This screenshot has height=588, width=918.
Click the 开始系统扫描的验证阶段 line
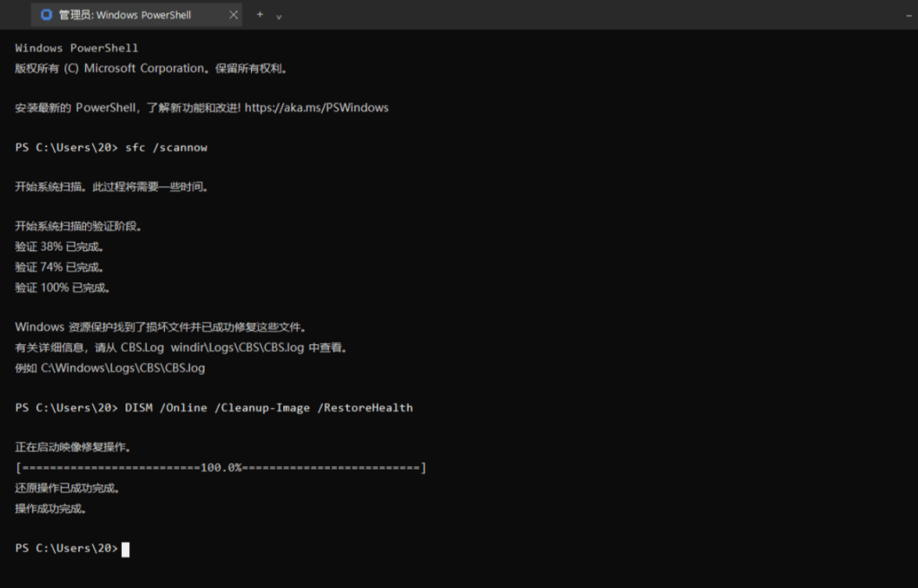[79, 227]
